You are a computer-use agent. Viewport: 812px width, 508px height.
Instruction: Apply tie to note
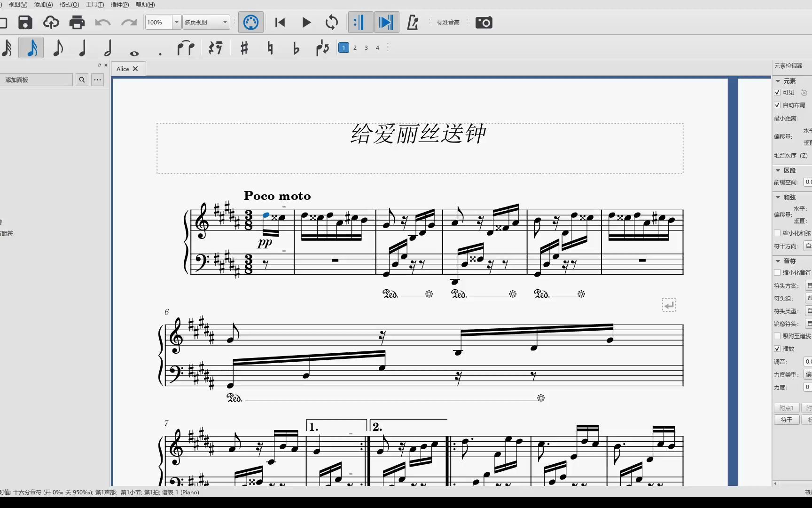[x=186, y=48]
